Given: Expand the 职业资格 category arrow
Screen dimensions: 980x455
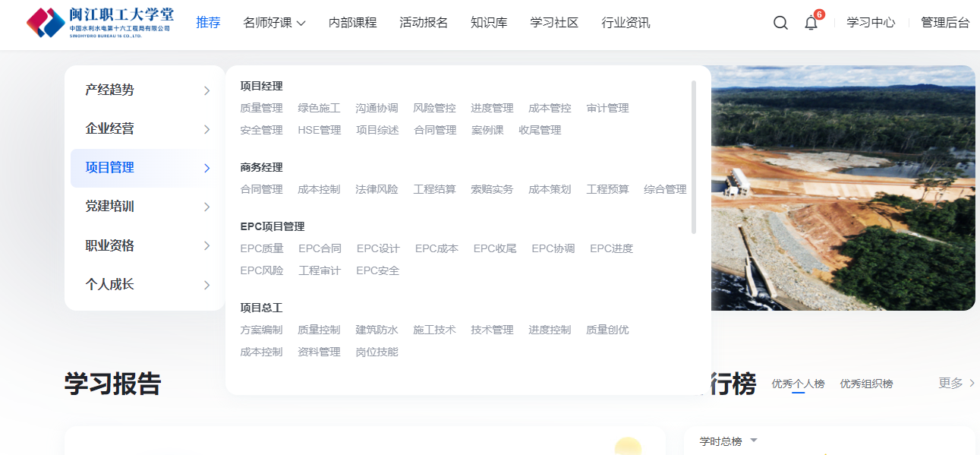Looking at the screenshot, I should 206,246.
